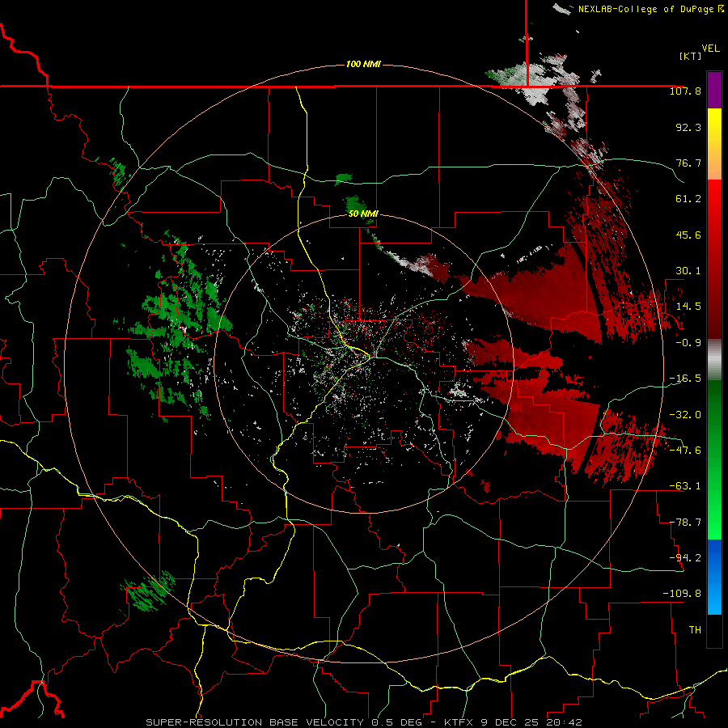Image resolution: width=728 pixels, height=728 pixels.
Task: Select the -63.1 scale value
Action: [x=685, y=486]
